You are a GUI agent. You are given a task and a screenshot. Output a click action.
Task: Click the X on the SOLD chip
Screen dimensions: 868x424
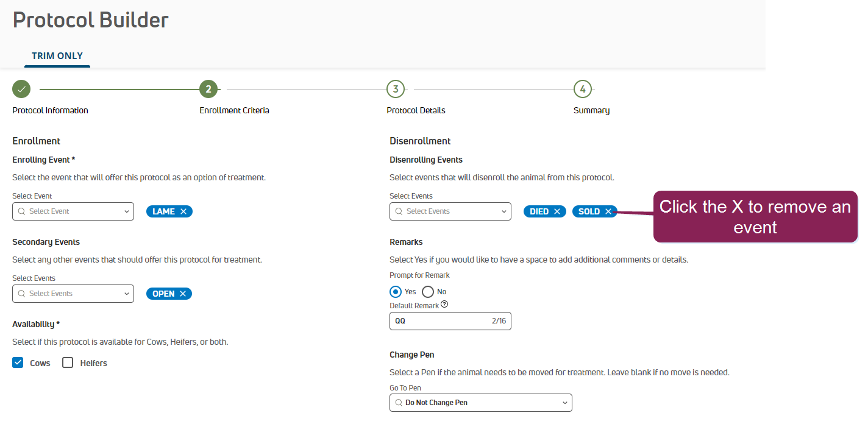608,211
